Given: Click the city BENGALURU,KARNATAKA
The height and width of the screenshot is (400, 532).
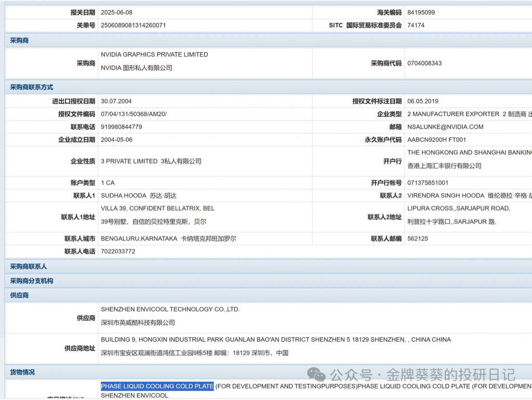Looking at the screenshot, I should 139,238.
